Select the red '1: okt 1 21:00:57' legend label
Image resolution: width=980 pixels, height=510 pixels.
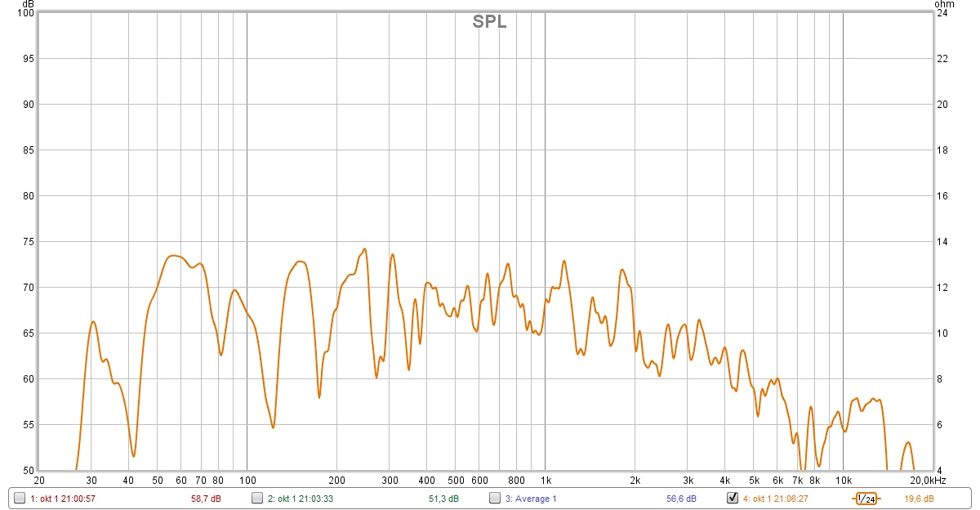coord(63,499)
